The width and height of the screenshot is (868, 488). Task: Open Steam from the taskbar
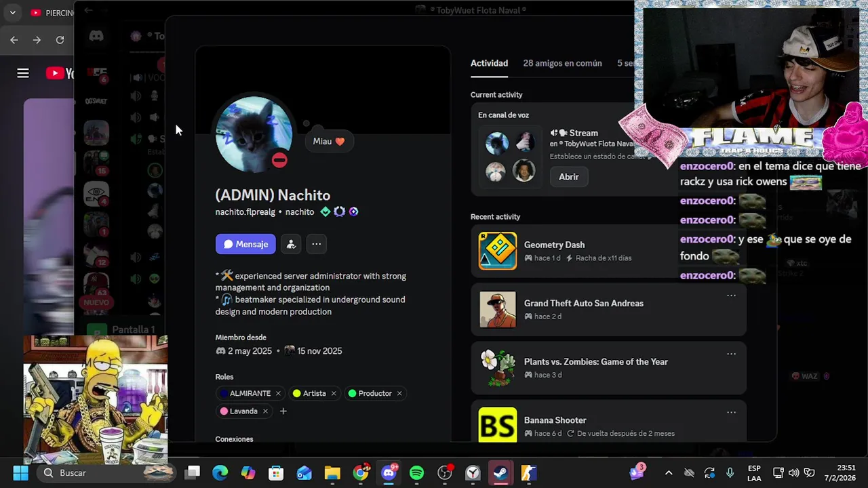click(x=501, y=473)
